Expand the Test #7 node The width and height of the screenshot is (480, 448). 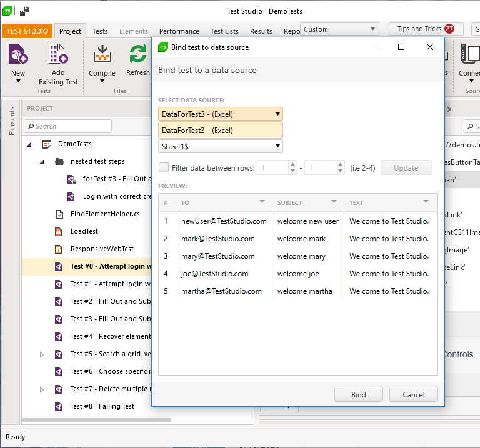tap(42, 389)
